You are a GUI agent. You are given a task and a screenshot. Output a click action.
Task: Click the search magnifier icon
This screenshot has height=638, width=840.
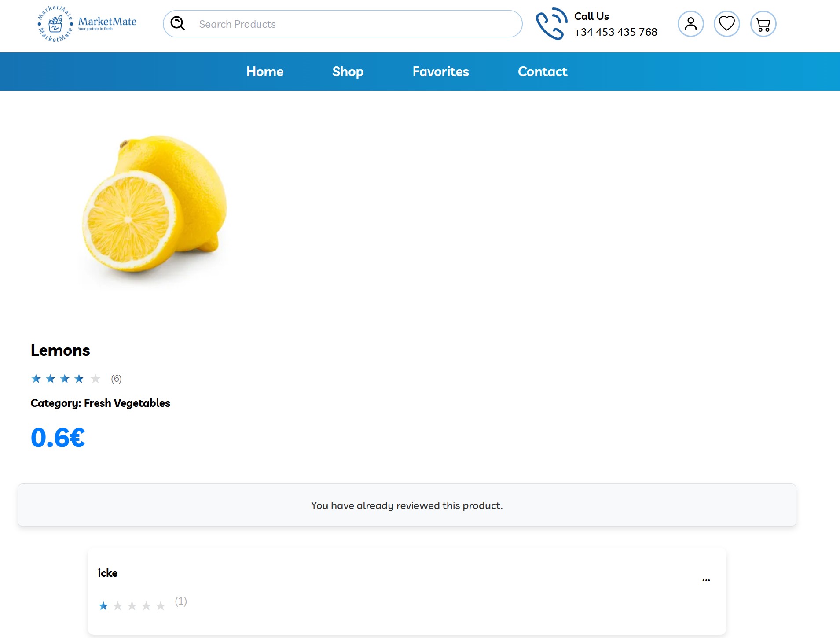point(178,23)
